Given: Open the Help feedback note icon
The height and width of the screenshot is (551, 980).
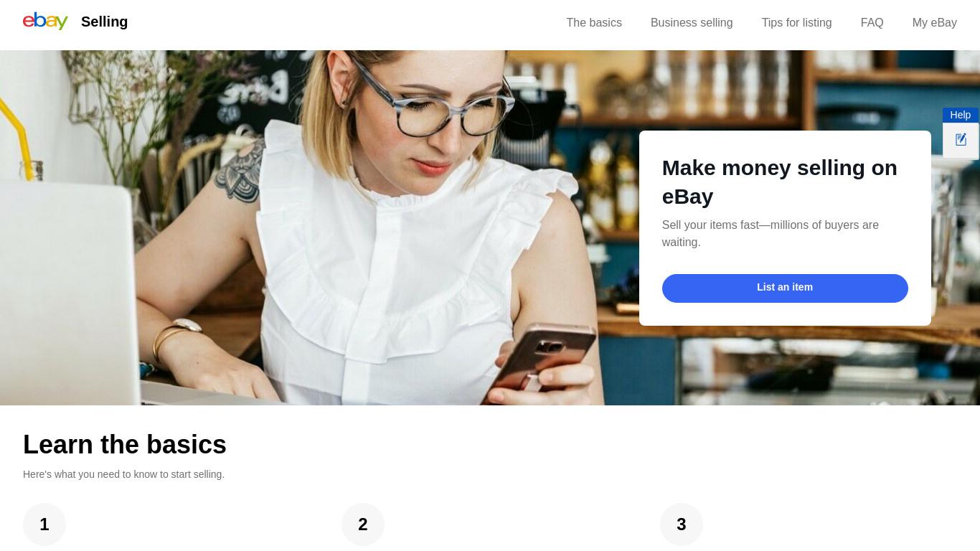Looking at the screenshot, I should [961, 140].
